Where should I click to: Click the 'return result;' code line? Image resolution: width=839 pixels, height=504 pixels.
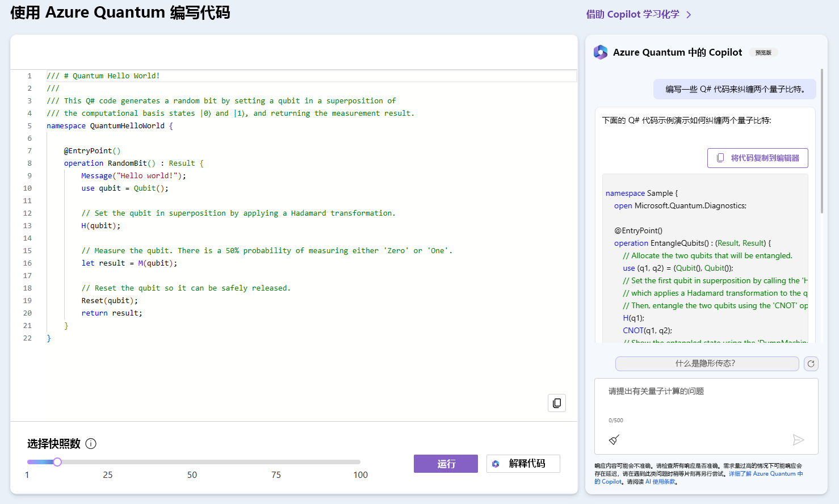coord(112,313)
